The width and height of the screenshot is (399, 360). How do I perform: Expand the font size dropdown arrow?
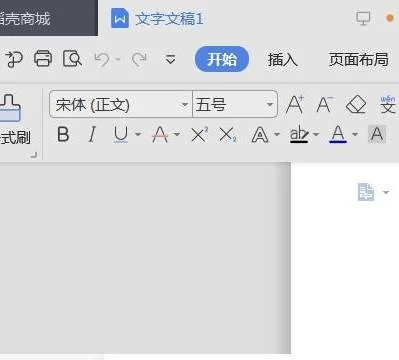click(270, 105)
